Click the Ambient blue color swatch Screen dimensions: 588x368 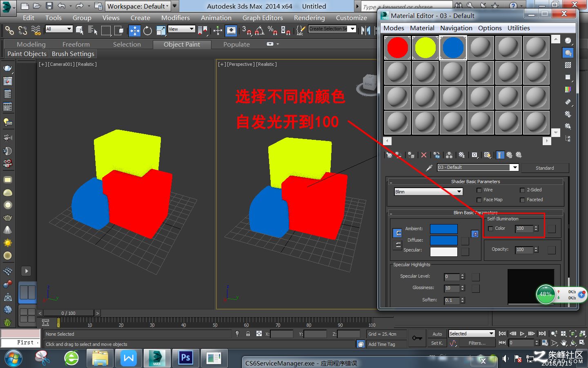(x=444, y=229)
